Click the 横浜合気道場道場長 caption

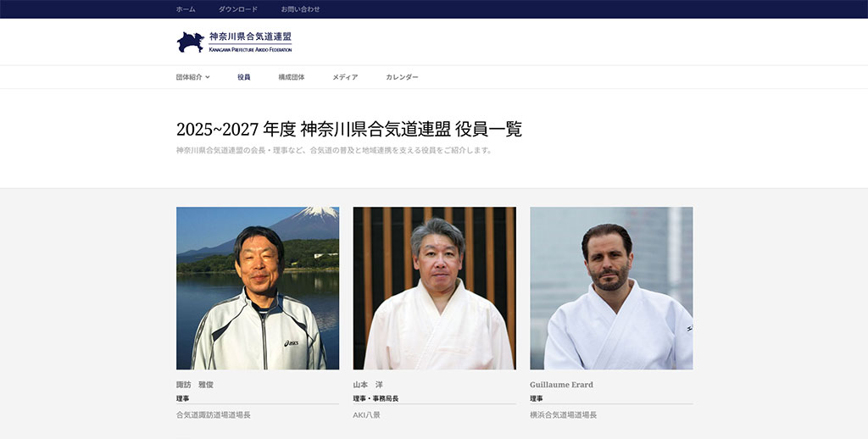pos(563,414)
